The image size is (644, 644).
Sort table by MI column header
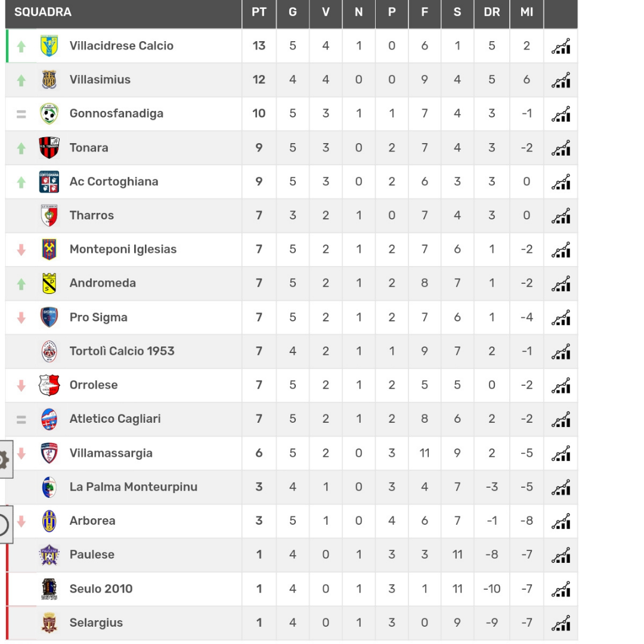[x=527, y=13]
